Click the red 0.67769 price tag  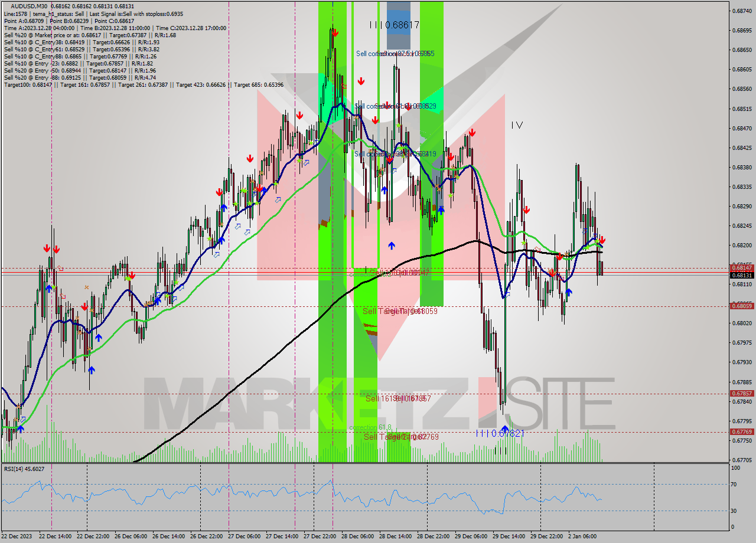pyautogui.click(x=742, y=431)
